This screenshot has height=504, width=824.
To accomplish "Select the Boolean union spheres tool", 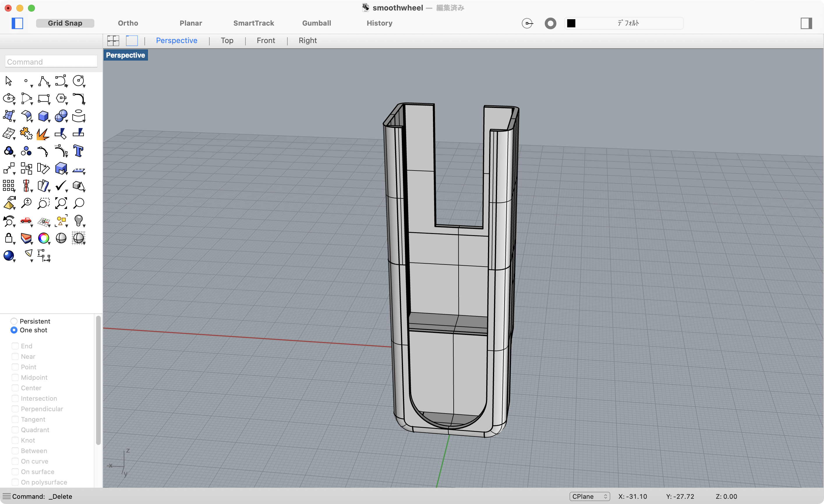I will (61, 116).
